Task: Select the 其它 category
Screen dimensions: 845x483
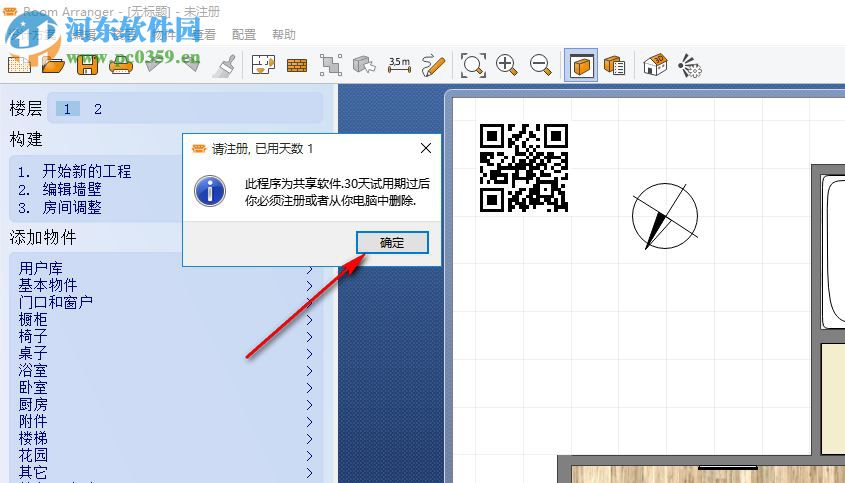Action: pyautogui.click(x=33, y=472)
